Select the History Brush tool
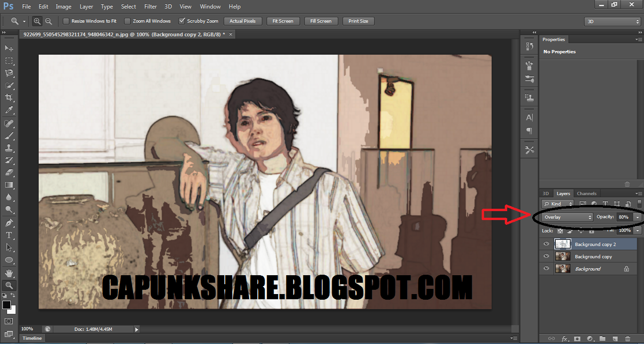 (9, 160)
